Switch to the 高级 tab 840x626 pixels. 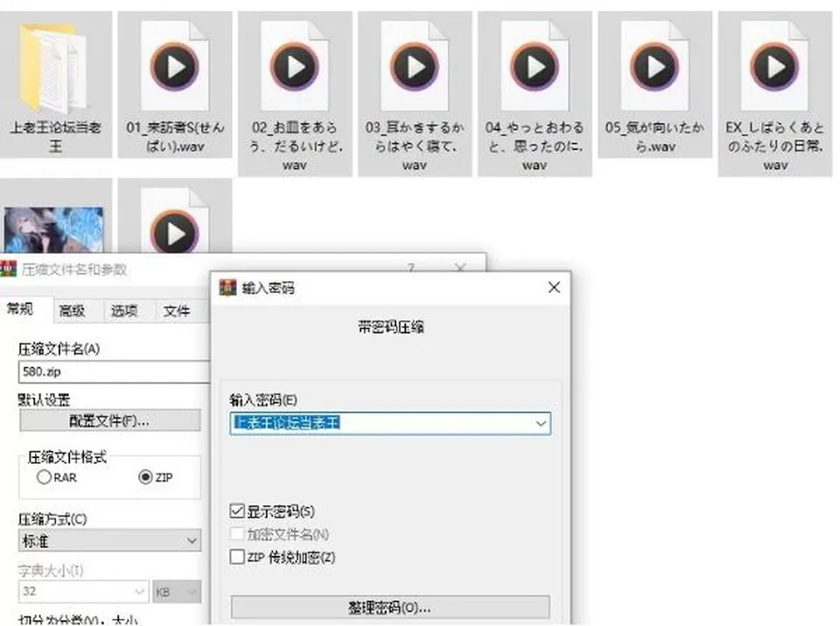tap(72, 311)
